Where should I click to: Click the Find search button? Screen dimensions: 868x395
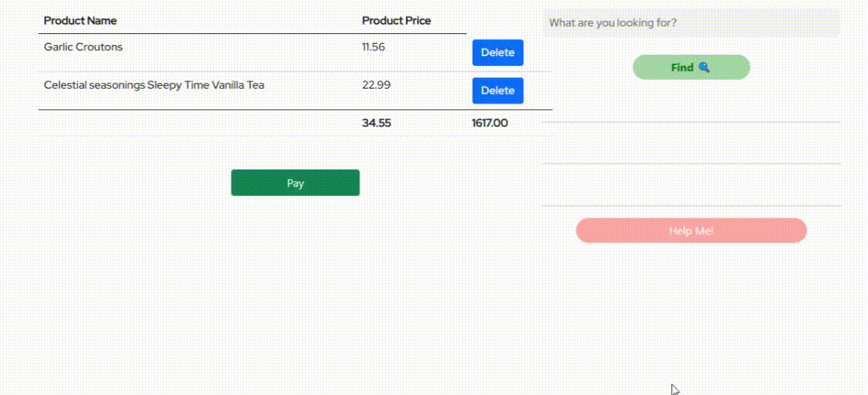pos(690,67)
